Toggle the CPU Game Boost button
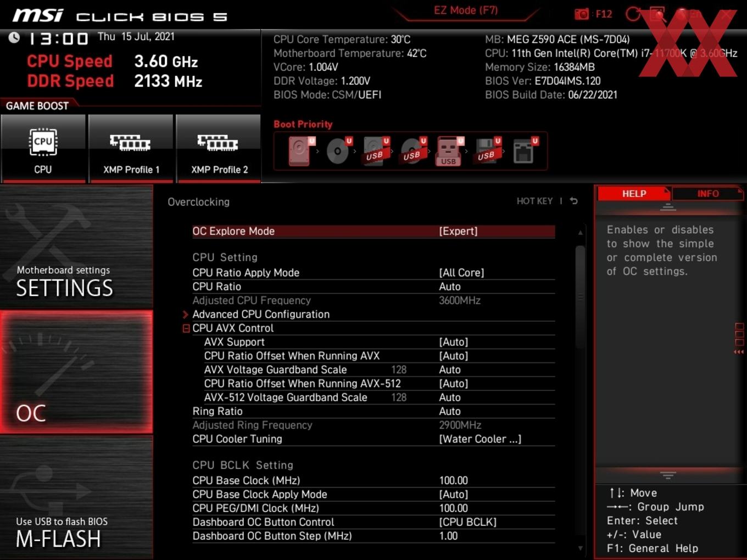The image size is (747, 560). point(43,148)
